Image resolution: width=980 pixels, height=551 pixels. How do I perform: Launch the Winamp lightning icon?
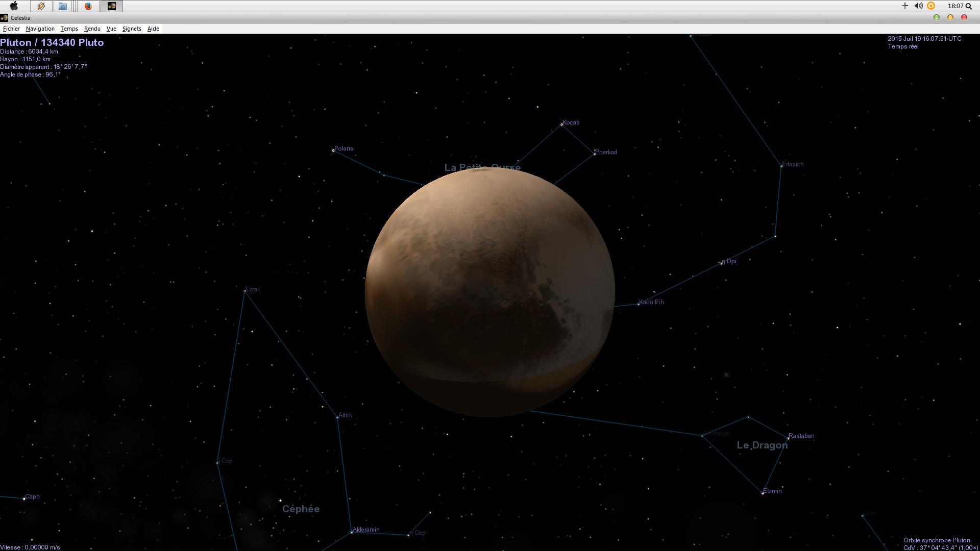tap(41, 6)
